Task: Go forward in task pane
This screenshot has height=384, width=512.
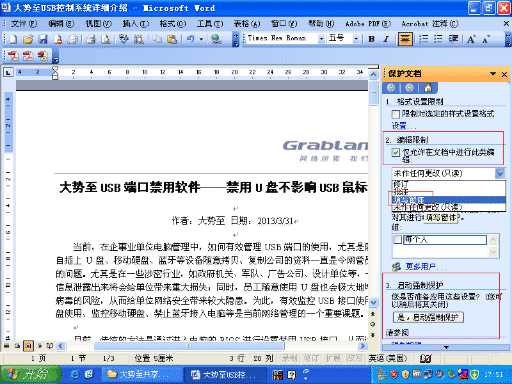Action: pos(409,88)
